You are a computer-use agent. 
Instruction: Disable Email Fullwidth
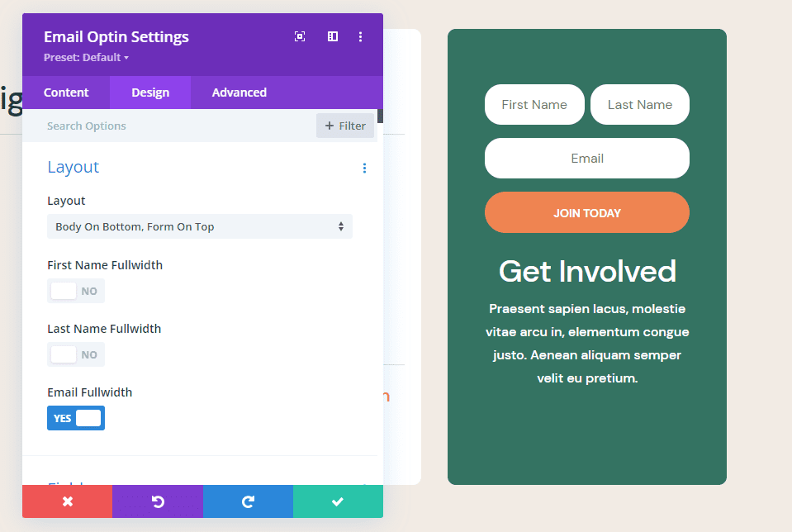coord(75,417)
